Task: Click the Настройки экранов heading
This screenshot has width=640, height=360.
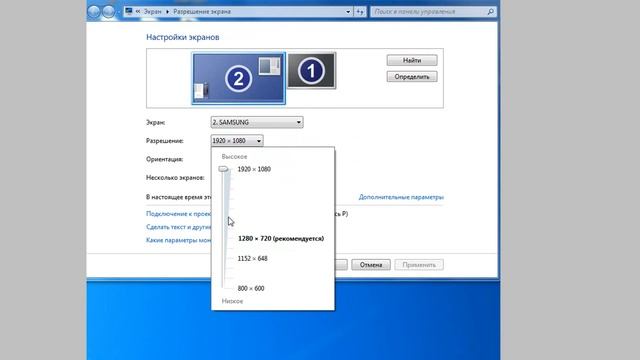Action: 182,37
